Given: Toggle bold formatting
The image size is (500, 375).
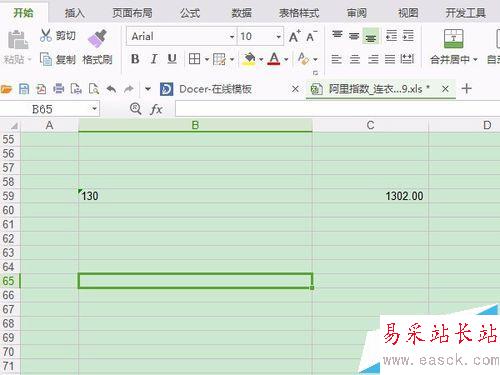Looking at the screenshot, I should 135,59.
